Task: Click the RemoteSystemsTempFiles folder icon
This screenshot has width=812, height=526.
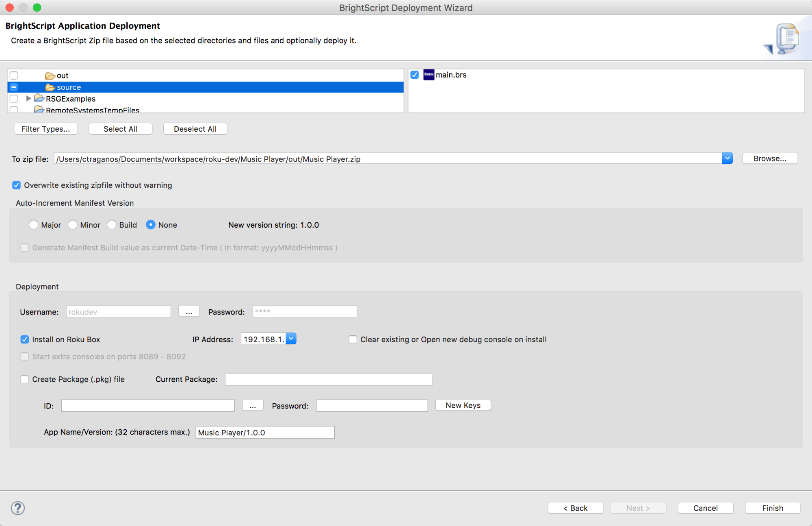Action: click(39, 109)
